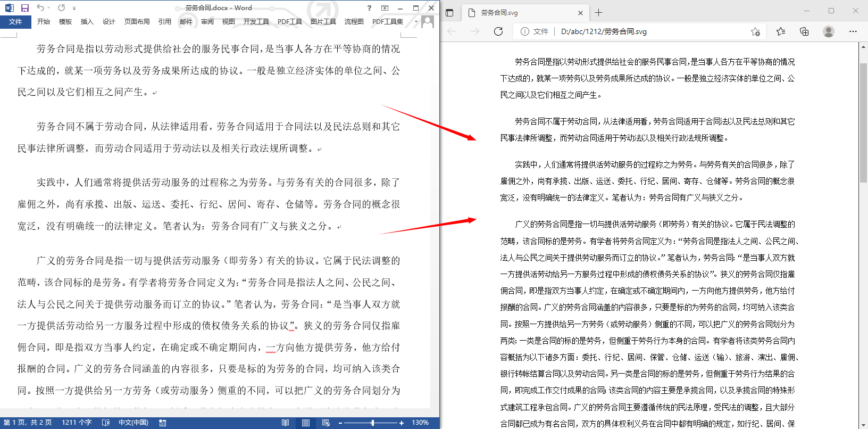Open Customize Quick Access Toolbar dropdown
The width and height of the screenshot is (868, 429).
click(x=74, y=8)
